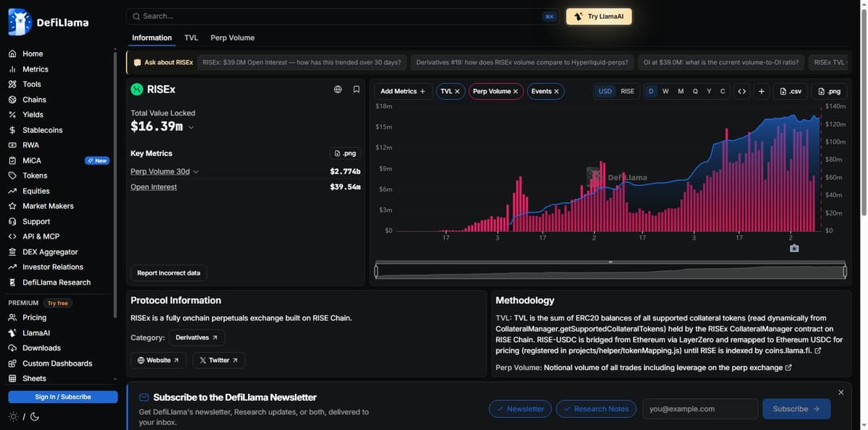The height and width of the screenshot is (430, 868).
Task: Open Investor Relations in sidebar
Action: click(53, 267)
